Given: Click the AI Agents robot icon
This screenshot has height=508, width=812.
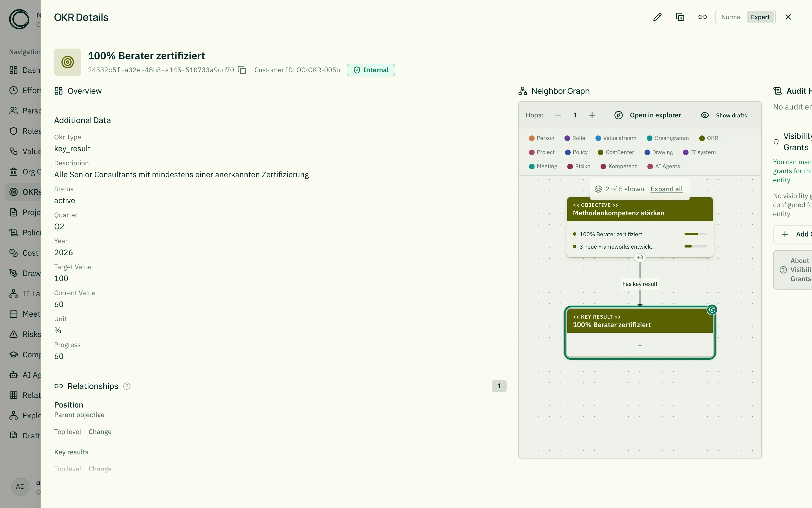Looking at the screenshot, I should pyautogui.click(x=14, y=375).
